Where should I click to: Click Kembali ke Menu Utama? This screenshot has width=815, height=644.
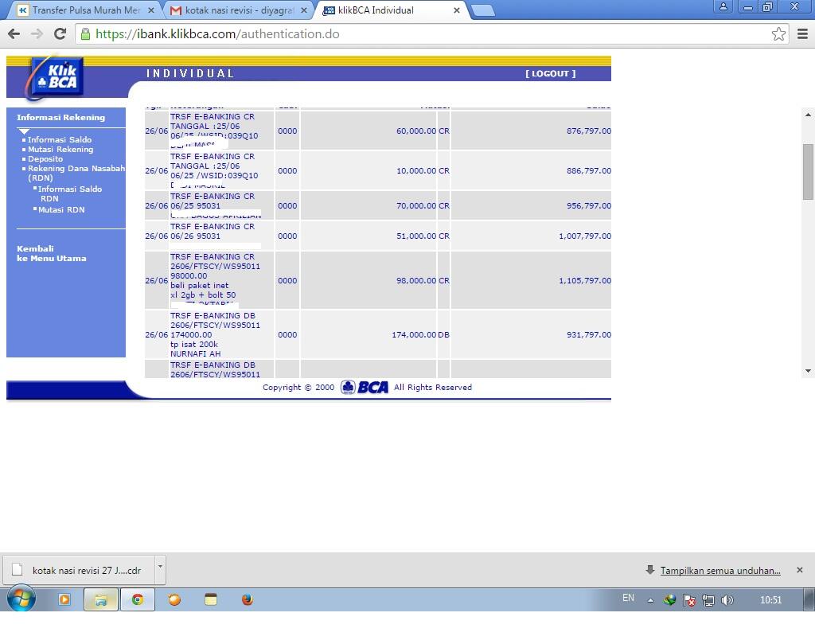pos(51,253)
